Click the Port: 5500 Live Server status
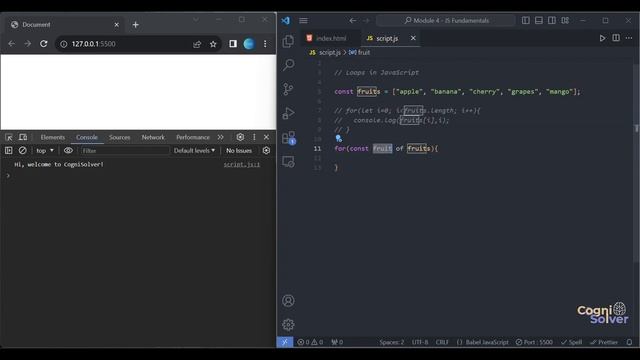This screenshot has width=640, height=360. point(534,342)
